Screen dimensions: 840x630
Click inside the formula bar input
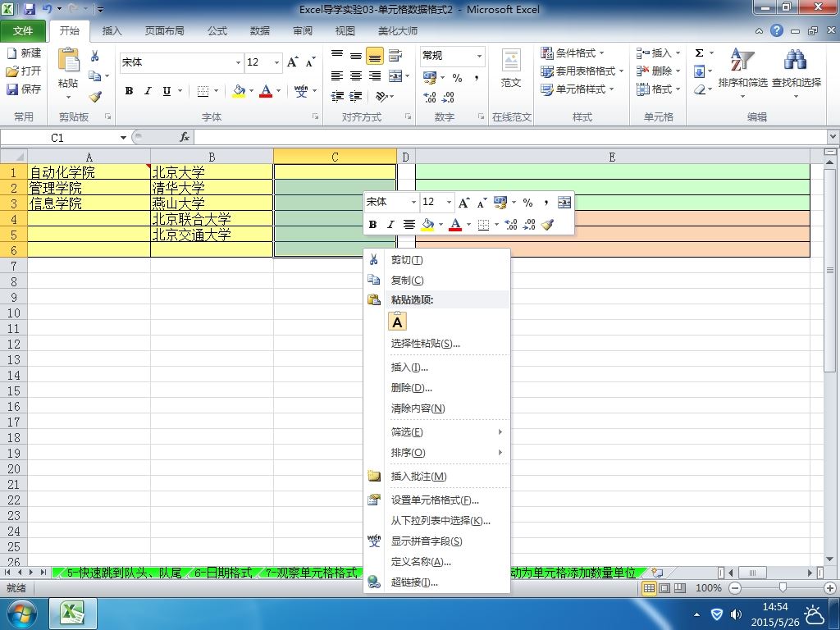pos(511,138)
